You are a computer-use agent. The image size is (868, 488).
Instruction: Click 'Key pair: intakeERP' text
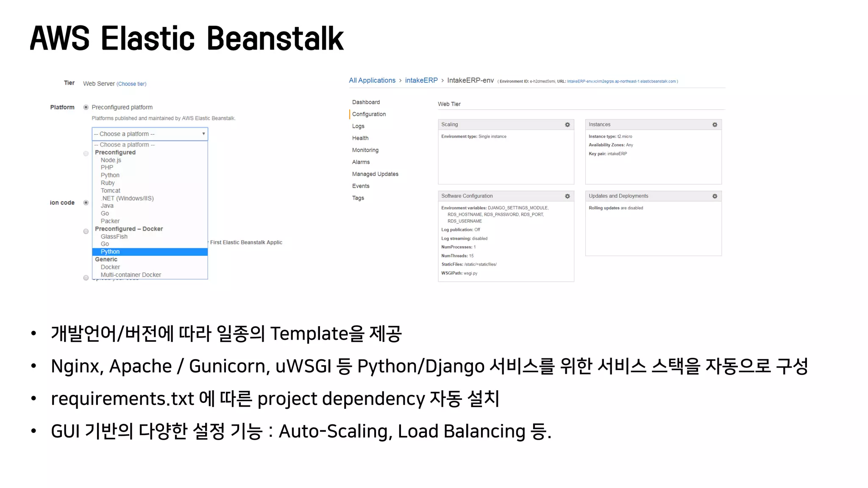click(607, 154)
